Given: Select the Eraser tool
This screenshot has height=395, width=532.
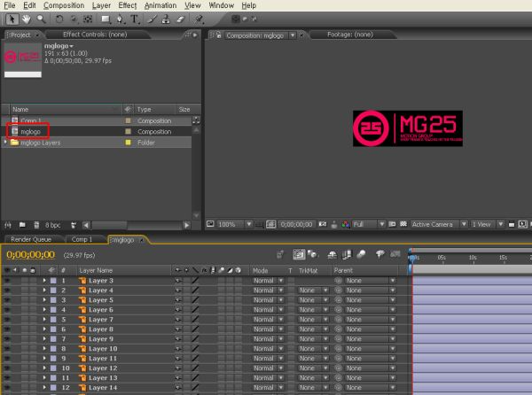Looking at the screenshot, I should [x=181, y=19].
